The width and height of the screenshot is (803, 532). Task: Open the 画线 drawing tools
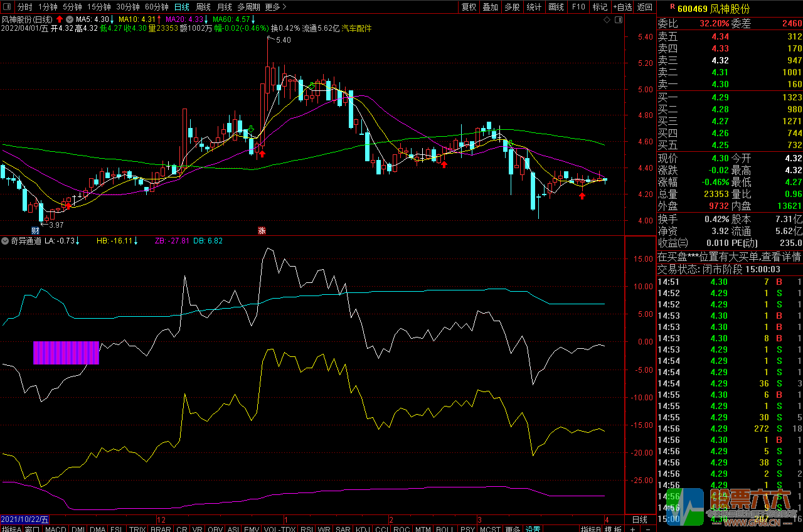556,7
